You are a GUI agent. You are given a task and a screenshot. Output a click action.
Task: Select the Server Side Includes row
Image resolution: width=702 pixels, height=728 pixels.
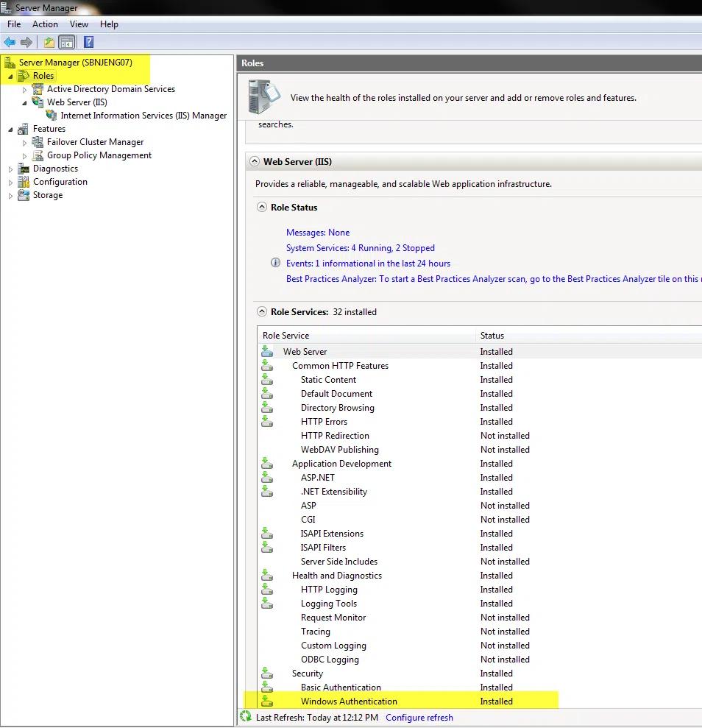point(479,562)
